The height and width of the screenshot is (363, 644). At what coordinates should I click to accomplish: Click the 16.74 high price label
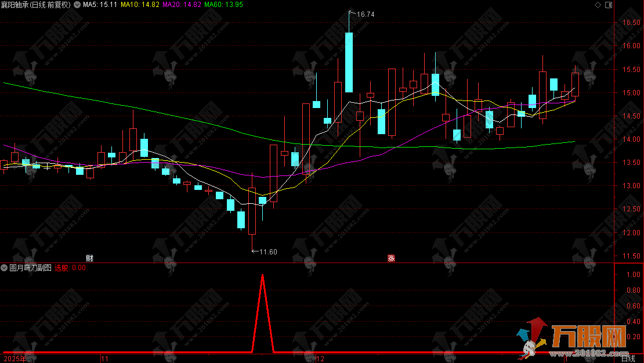(365, 14)
